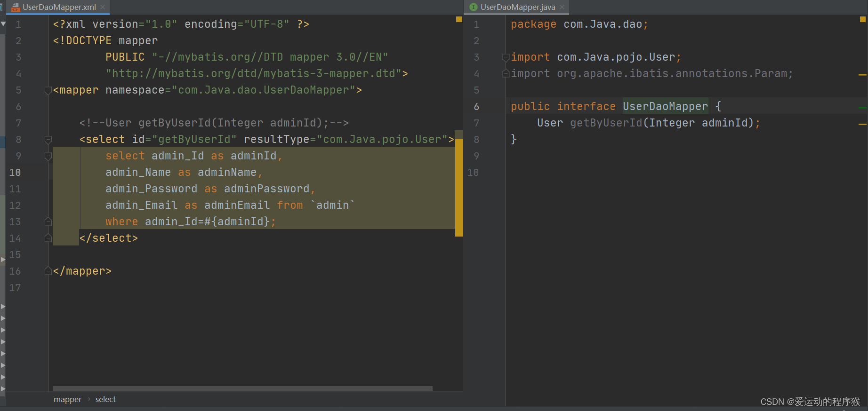Click line number 10 in XML gutter
The width and height of the screenshot is (868, 411).
tap(15, 173)
